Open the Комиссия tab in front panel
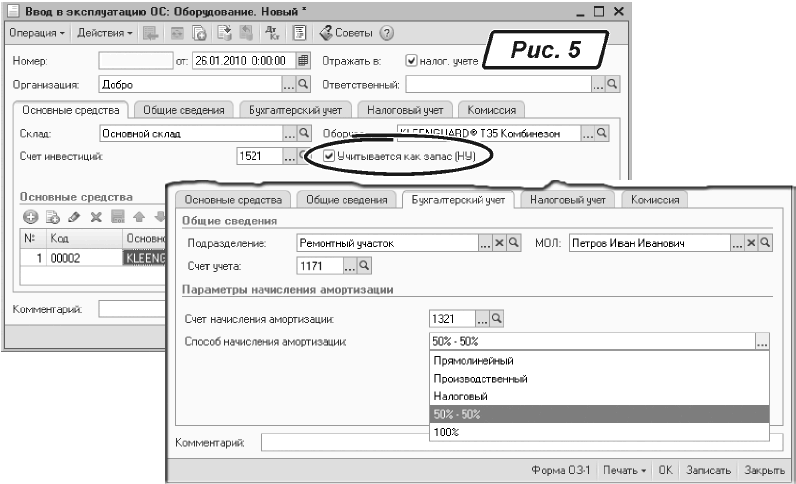796x484 pixels. (x=654, y=200)
